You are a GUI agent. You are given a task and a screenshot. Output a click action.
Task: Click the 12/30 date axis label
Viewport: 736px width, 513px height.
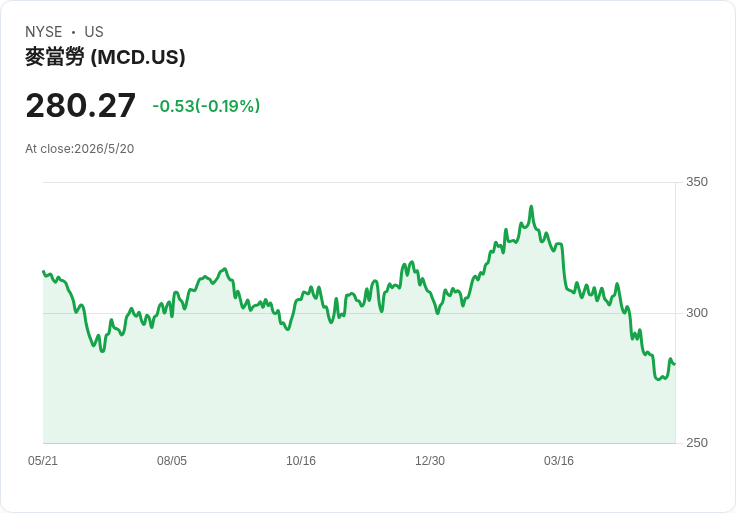[x=430, y=460]
